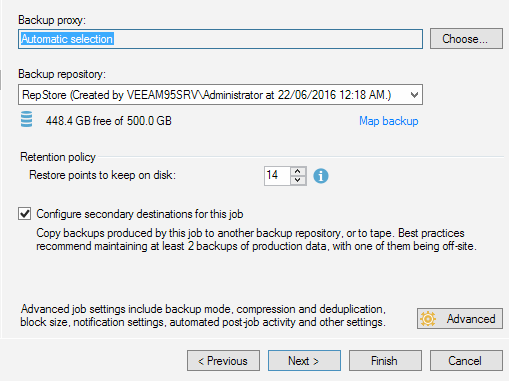The height and width of the screenshot is (381, 509).
Task: Proceed with the Next button
Action: point(304,360)
